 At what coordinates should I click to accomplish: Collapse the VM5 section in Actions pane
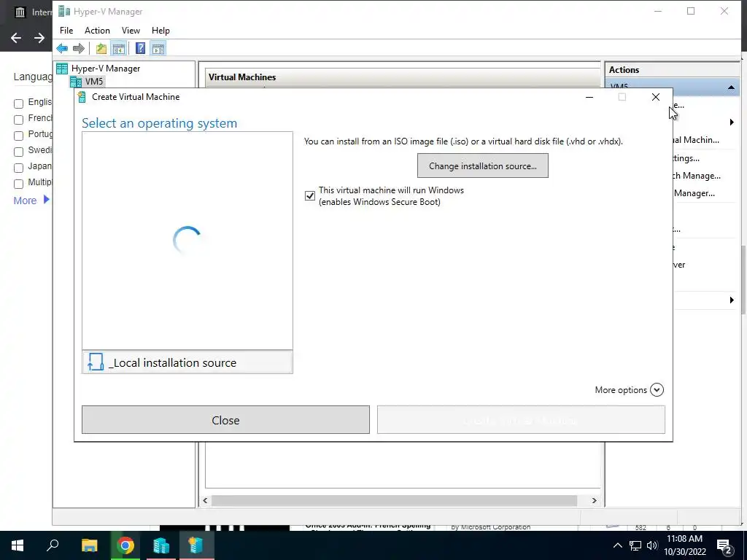[x=731, y=87]
